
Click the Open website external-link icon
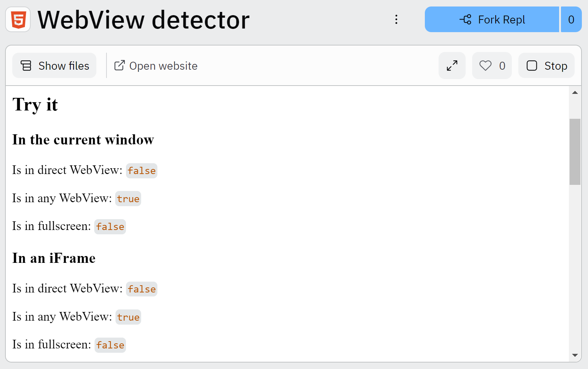(x=119, y=66)
